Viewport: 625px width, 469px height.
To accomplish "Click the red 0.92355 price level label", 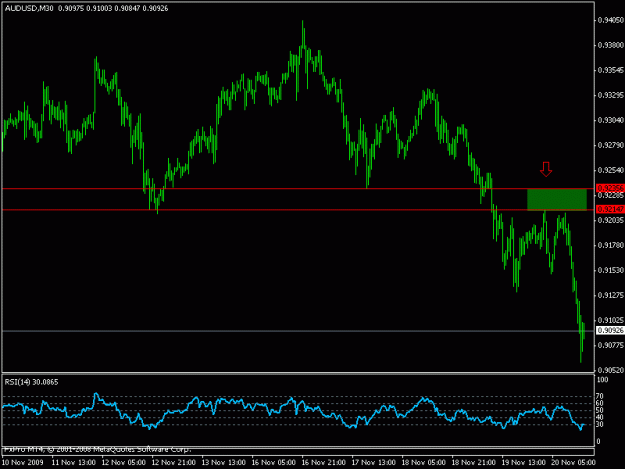I will coord(610,188).
